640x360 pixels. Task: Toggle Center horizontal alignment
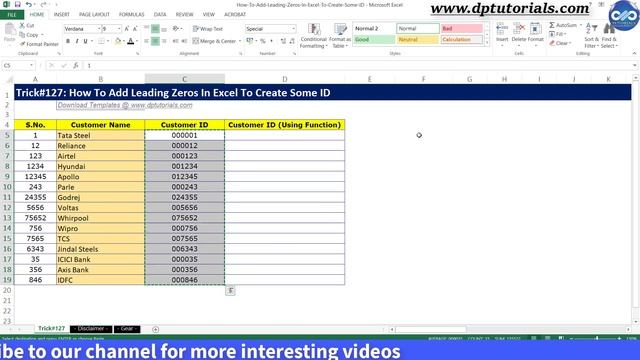click(155, 41)
